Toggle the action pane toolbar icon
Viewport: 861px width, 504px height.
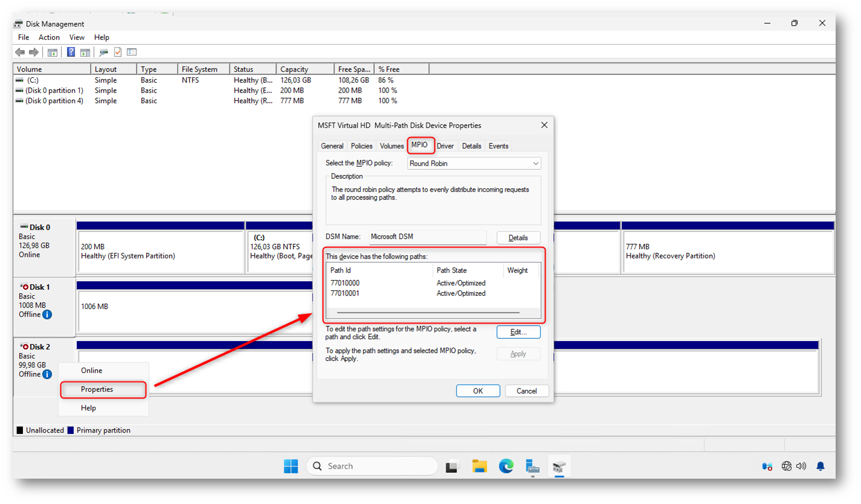click(x=85, y=53)
